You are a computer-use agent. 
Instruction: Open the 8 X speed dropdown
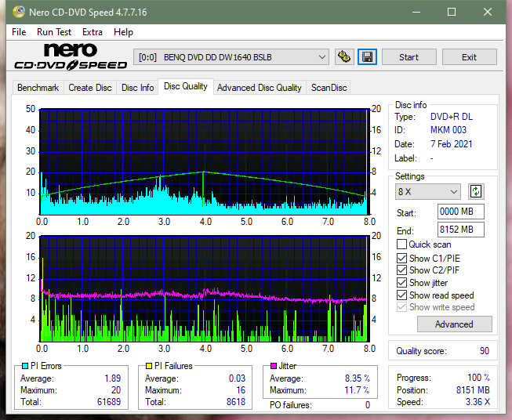pyautogui.click(x=428, y=191)
